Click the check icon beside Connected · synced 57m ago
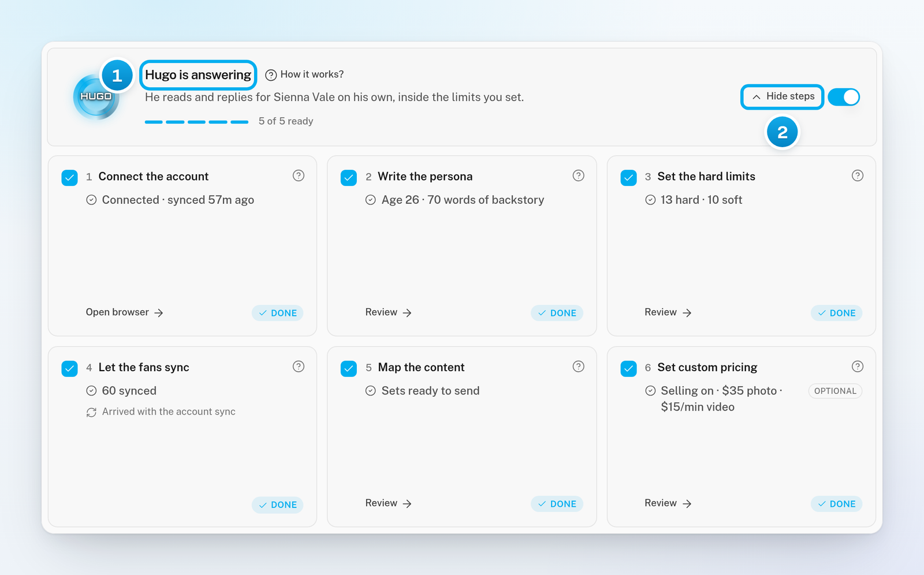The height and width of the screenshot is (575, 924). (x=91, y=200)
